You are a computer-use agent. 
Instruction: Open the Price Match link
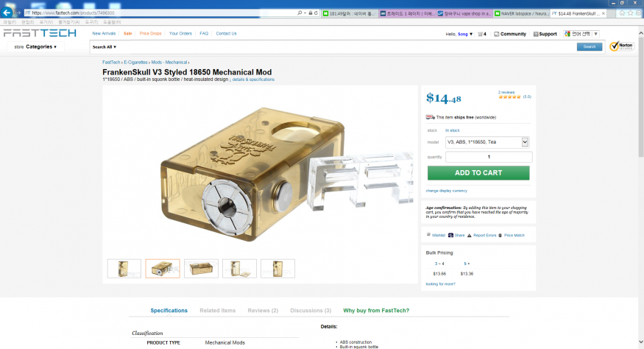point(514,235)
